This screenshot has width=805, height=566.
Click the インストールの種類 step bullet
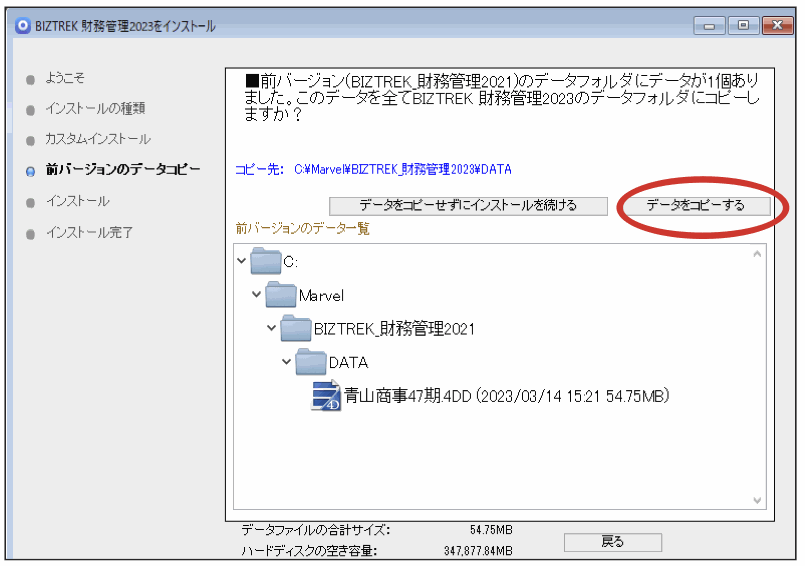click(31, 109)
